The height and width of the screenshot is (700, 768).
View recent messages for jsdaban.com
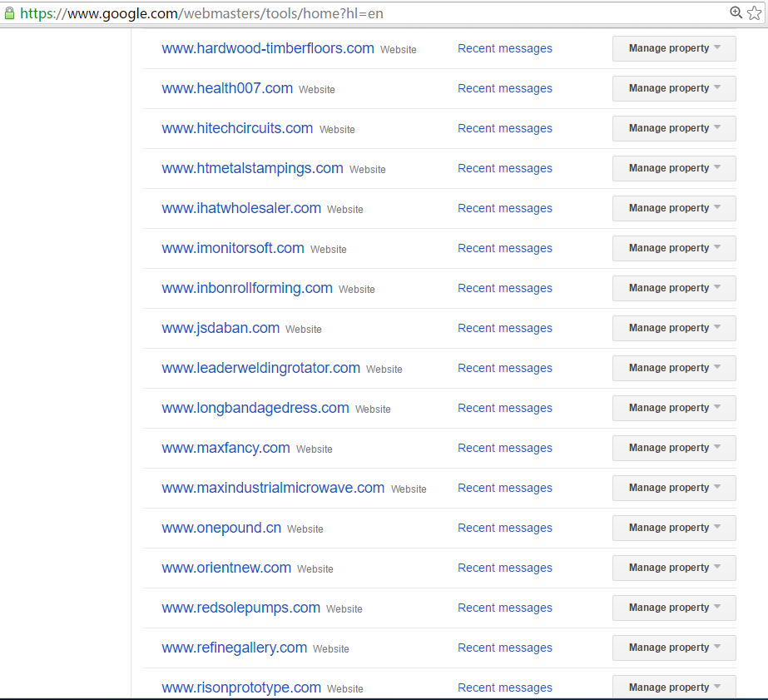click(x=505, y=328)
